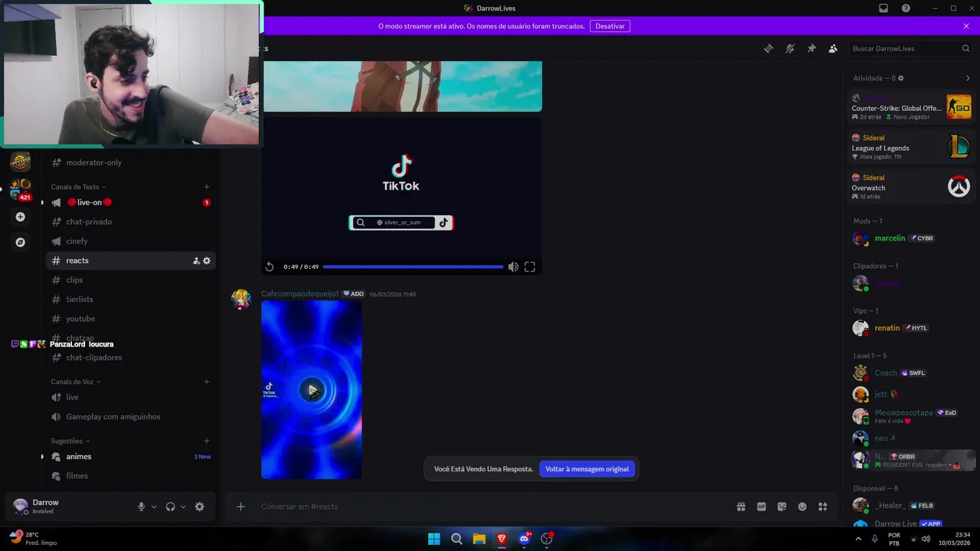
Task: Open Discover servers compass icon
Action: 21,242
